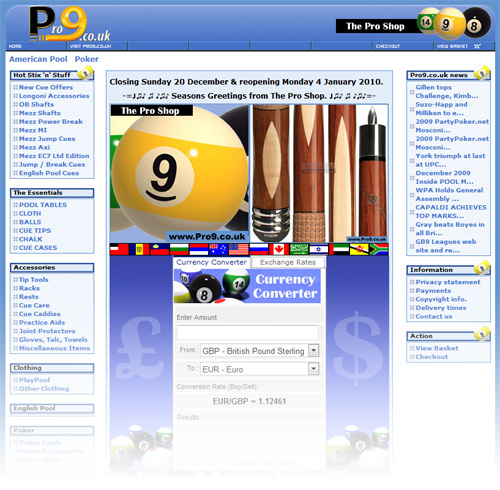
Task: Open Mezz Power Break
Action: click(x=51, y=122)
